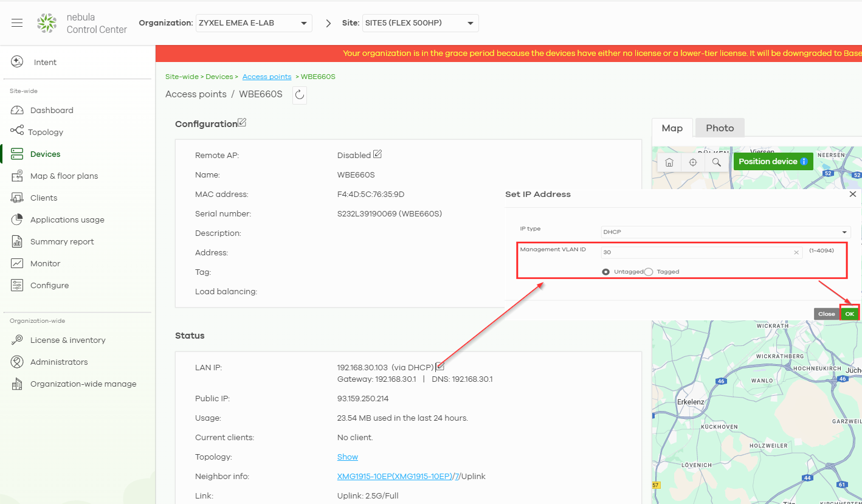The height and width of the screenshot is (504, 862).
Task: Click the Organization-wide manage building icon
Action: 18,384
